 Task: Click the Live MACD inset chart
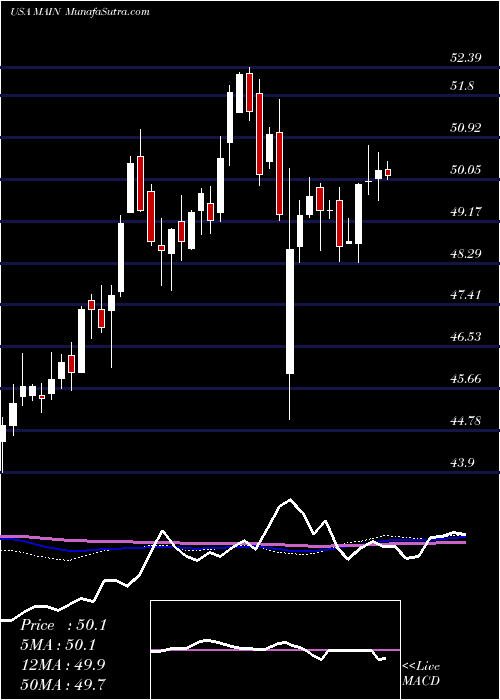pos(275,650)
